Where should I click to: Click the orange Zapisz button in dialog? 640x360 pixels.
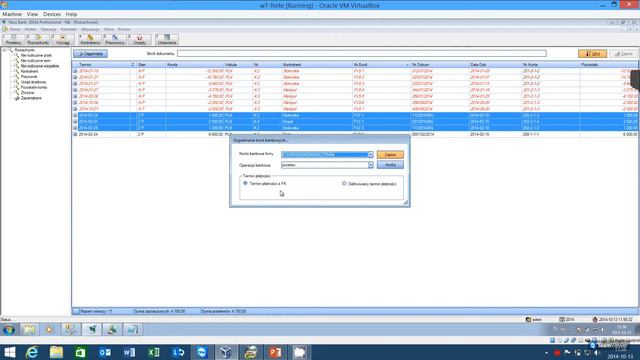390,155
